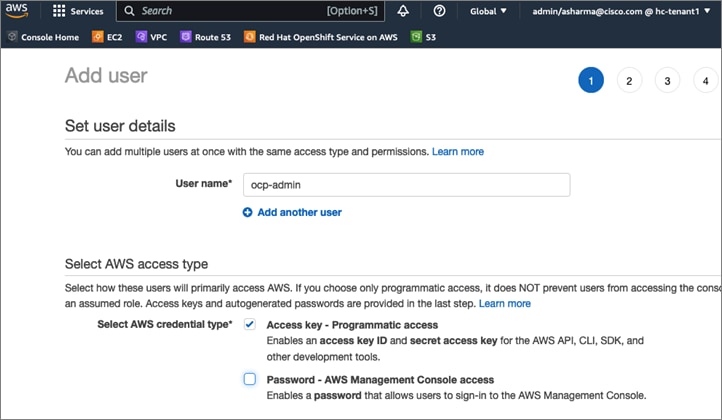Enable Password - AWS Management Console access
Viewport: 722px width, 420px height.
point(250,379)
